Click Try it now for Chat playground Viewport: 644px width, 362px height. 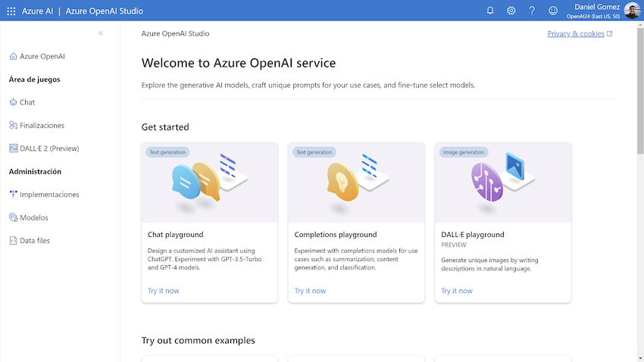(x=164, y=291)
